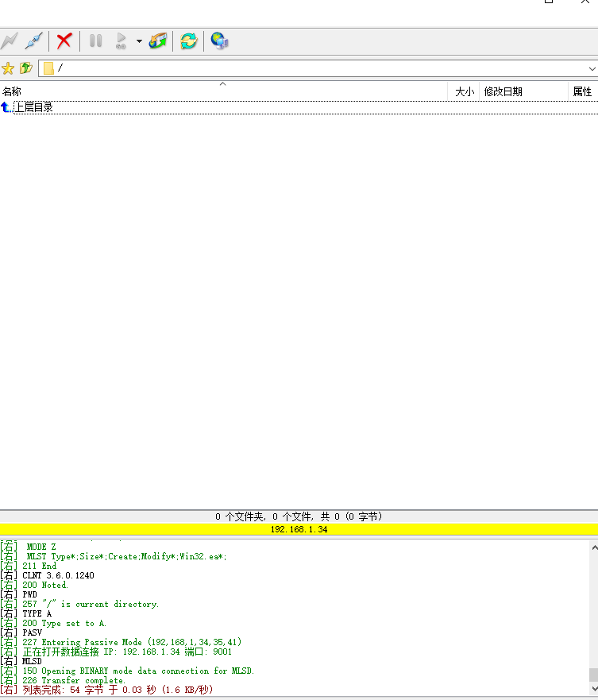This screenshot has width=598, height=700.
Task: Sort files by the 名称 column
Action: point(222,91)
